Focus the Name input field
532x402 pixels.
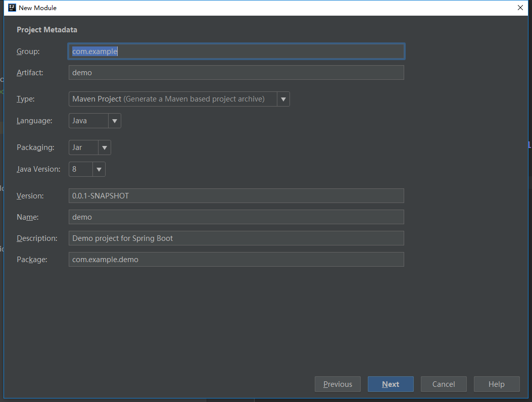[236, 217]
